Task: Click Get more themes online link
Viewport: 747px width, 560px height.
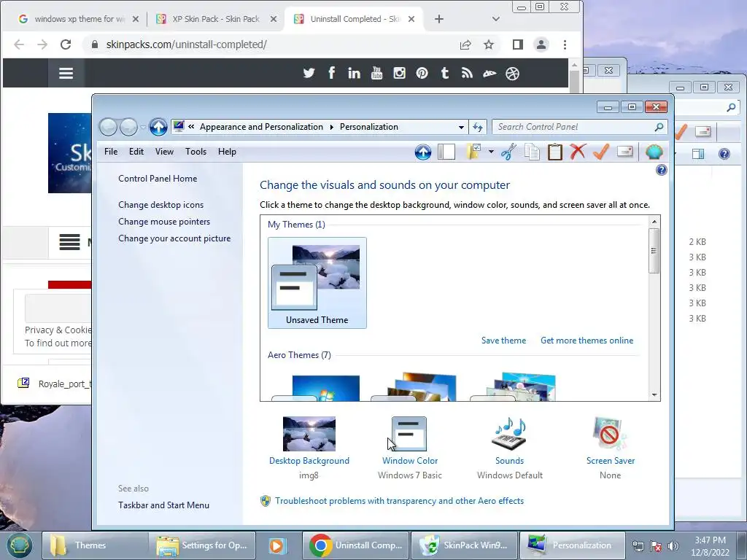Action: click(x=587, y=341)
